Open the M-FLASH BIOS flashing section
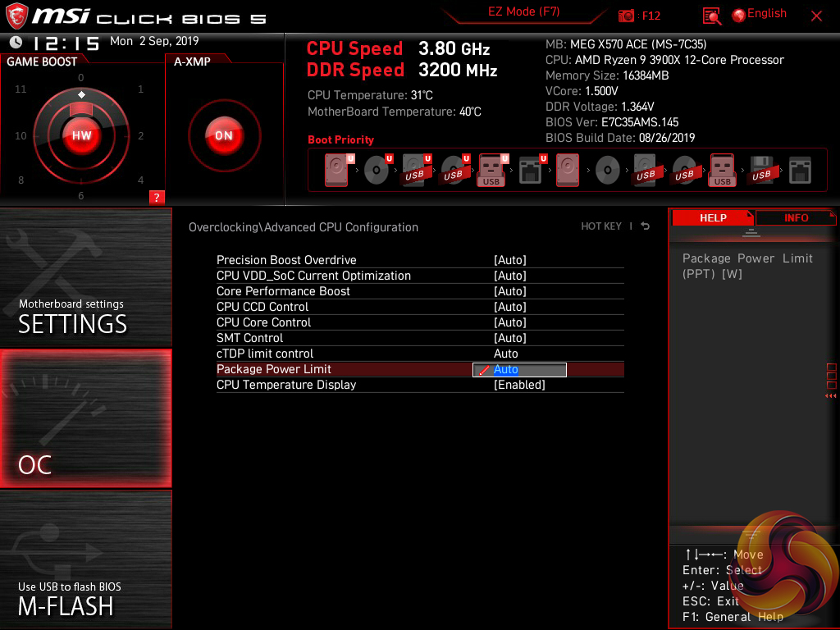 pos(85,559)
